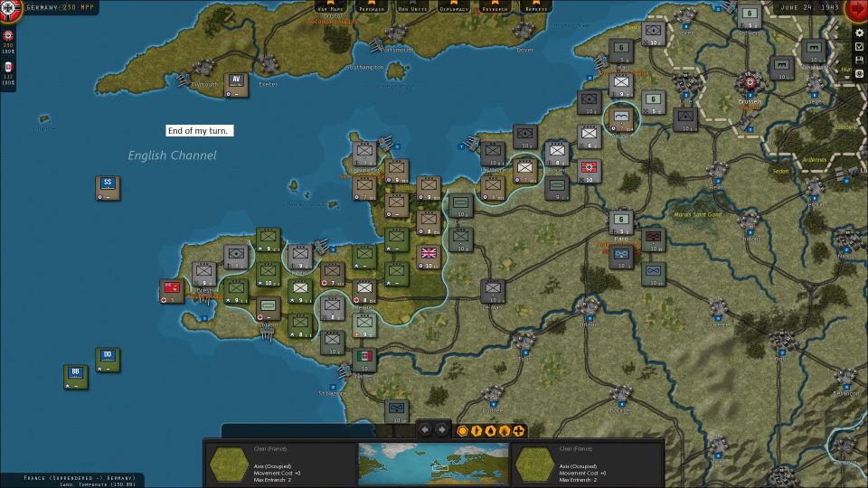Toggle the droplet supply overlay button
This screenshot has height=488, width=868.
(x=490, y=430)
